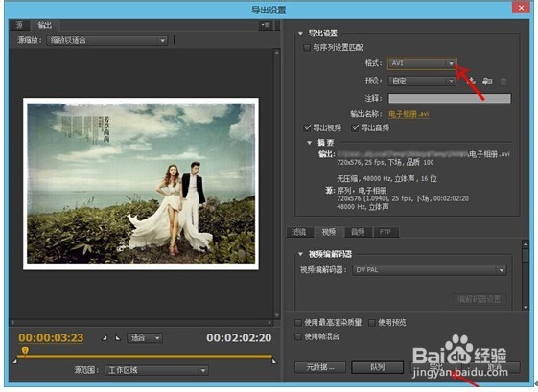538x392 pixels.
Task: Click the 编解码器设置 button
Action: pyautogui.click(x=479, y=299)
